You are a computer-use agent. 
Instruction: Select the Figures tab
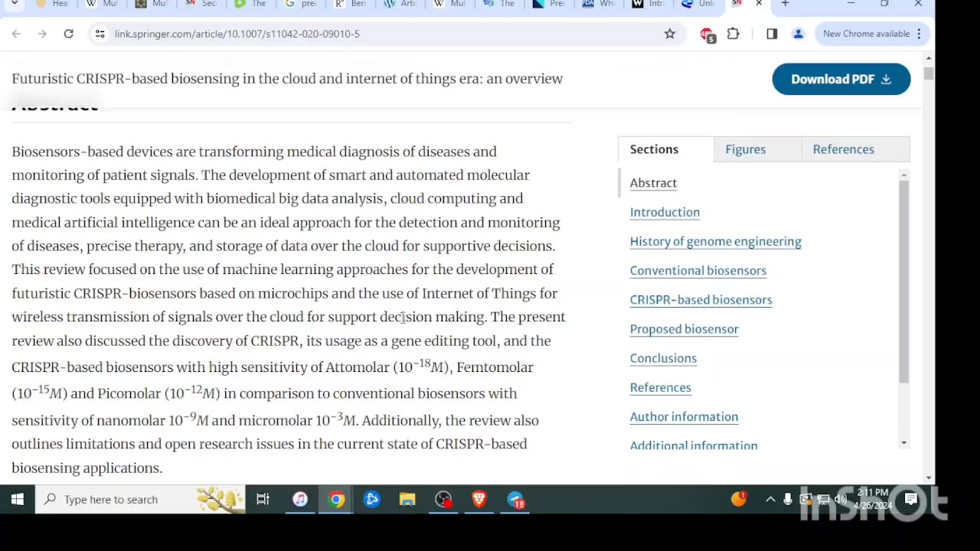[x=746, y=149]
